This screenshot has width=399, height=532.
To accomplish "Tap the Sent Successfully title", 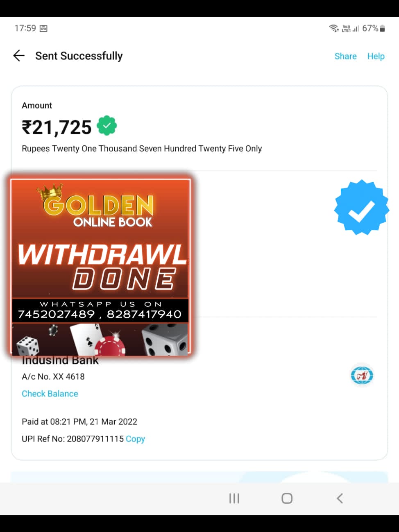I will [x=79, y=56].
